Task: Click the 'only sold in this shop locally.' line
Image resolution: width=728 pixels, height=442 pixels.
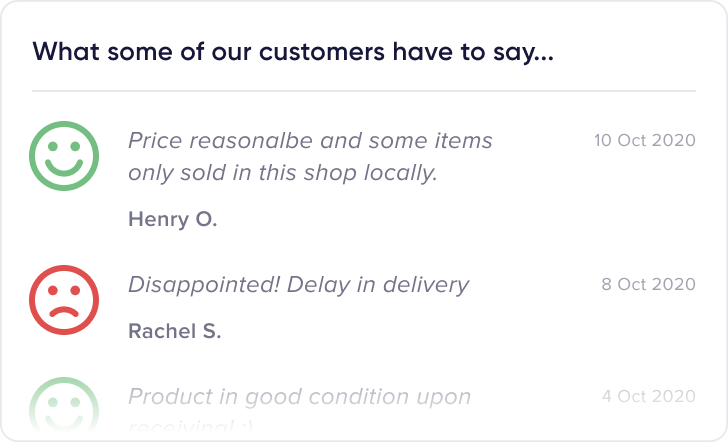Action: tap(283, 172)
